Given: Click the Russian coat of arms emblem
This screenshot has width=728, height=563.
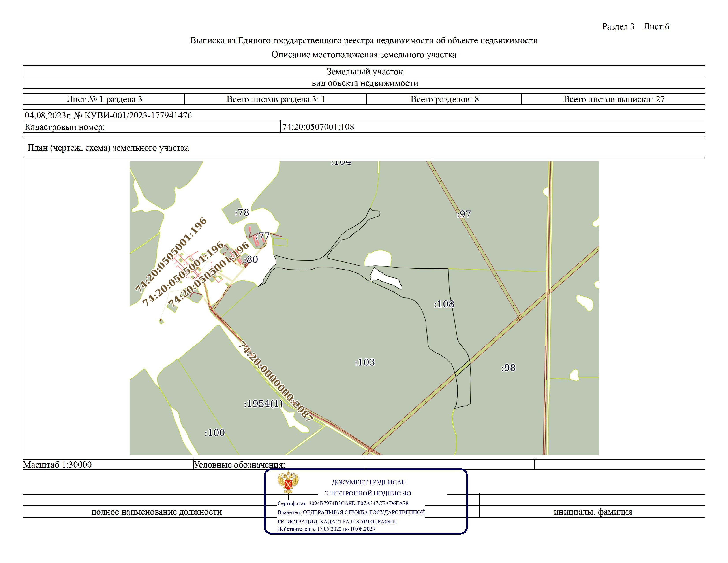Looking at the screenshot, I should (x=288, y=482).
